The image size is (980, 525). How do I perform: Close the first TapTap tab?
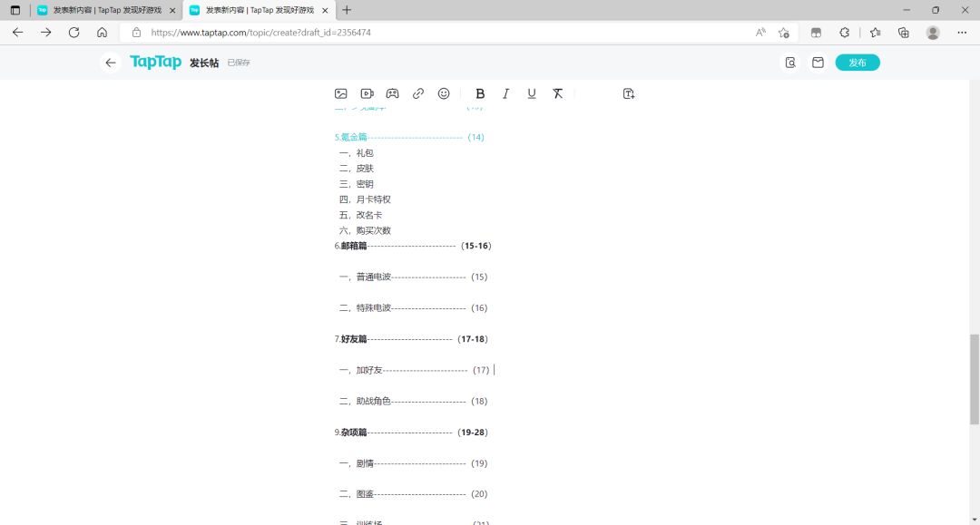(x=172, y=10)
